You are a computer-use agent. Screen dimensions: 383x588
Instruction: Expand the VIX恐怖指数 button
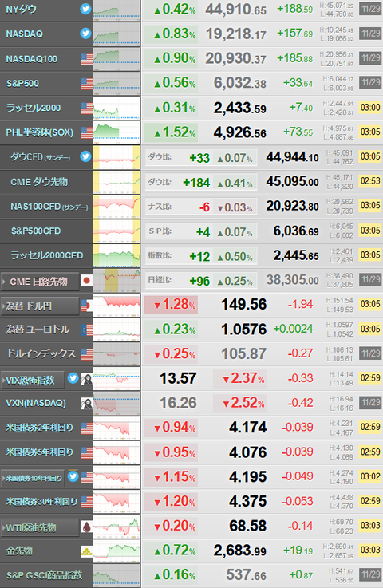click(33, 380)
